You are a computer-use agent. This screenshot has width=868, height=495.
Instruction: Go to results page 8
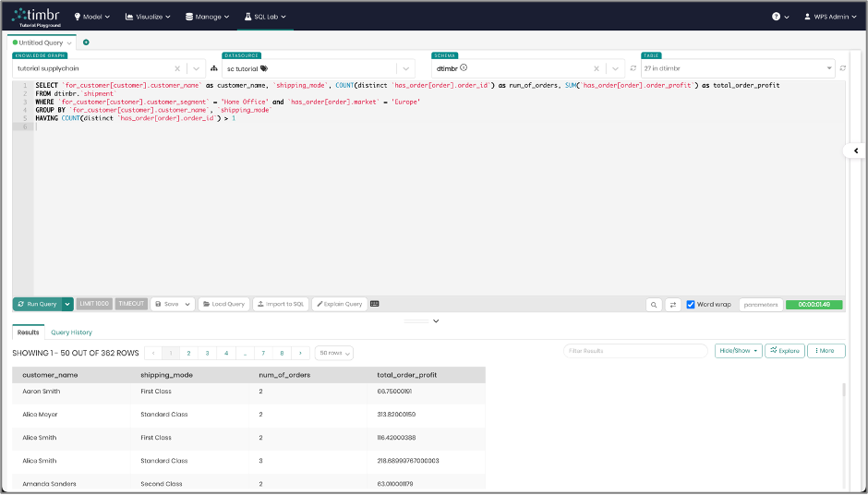point(282,354)
